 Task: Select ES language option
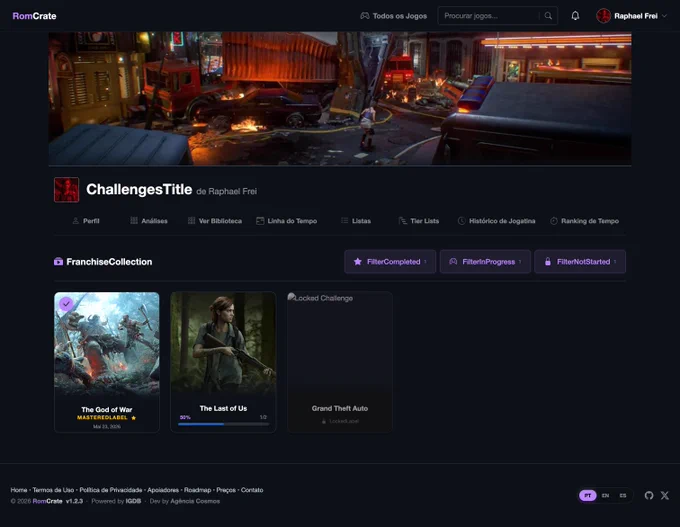point(623,495)
